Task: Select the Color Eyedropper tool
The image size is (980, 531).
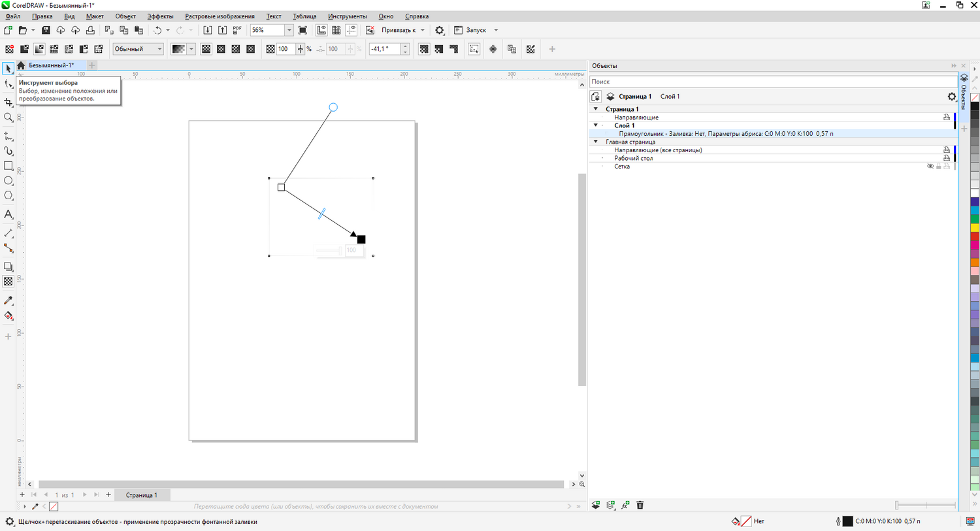Action: pyautogui.click(x=8, y=300)
